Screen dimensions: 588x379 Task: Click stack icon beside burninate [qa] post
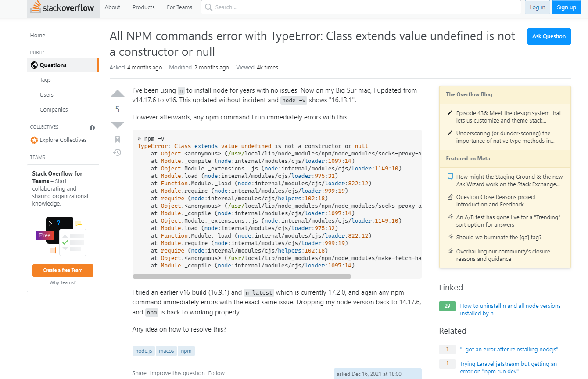click(450, 238)
